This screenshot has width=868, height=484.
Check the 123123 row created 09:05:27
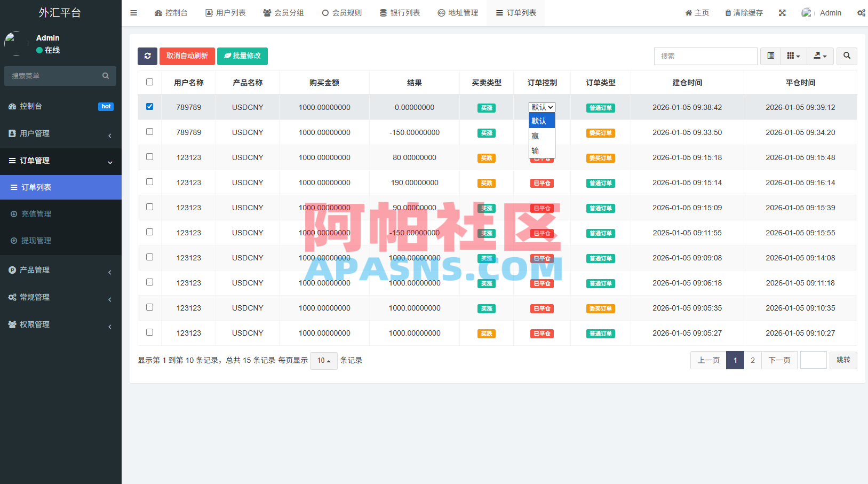(149, 332)
